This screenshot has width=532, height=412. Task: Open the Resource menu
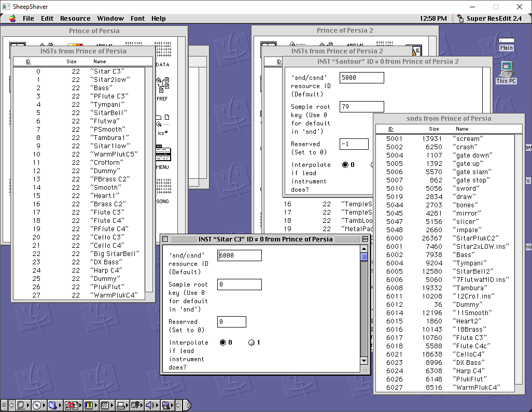[x=75, y=18]
